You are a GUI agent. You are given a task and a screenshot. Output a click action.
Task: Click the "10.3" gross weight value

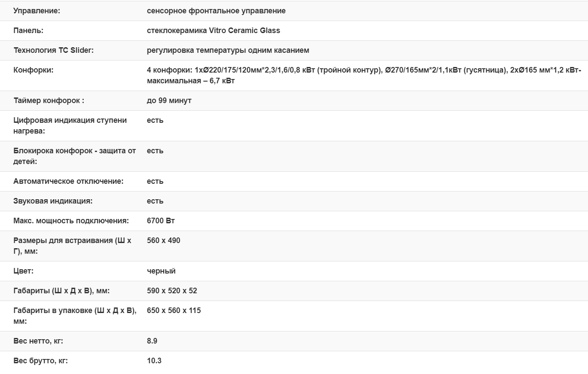pos(154,361)
